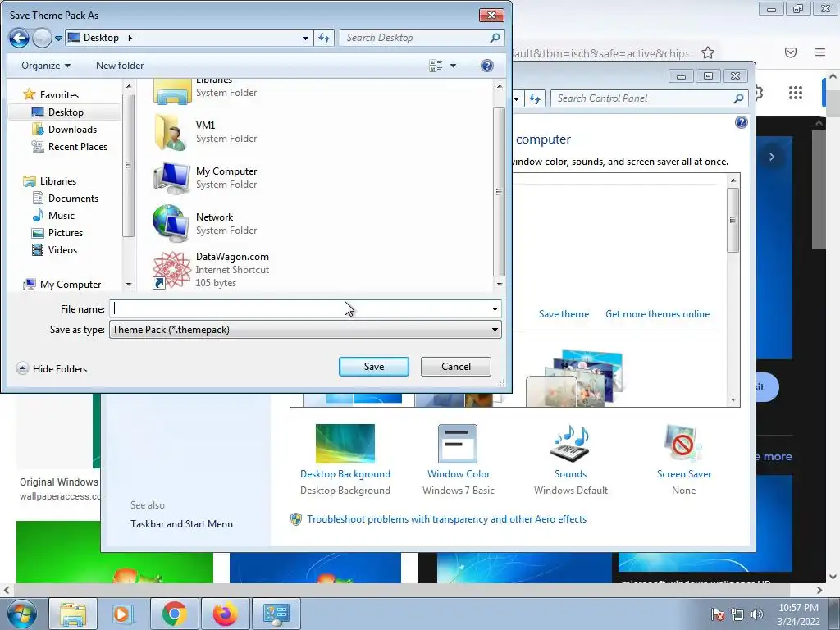Collapse folder pane with Hide Folders
Screen dimensions: 840x630
pos(52,368)
